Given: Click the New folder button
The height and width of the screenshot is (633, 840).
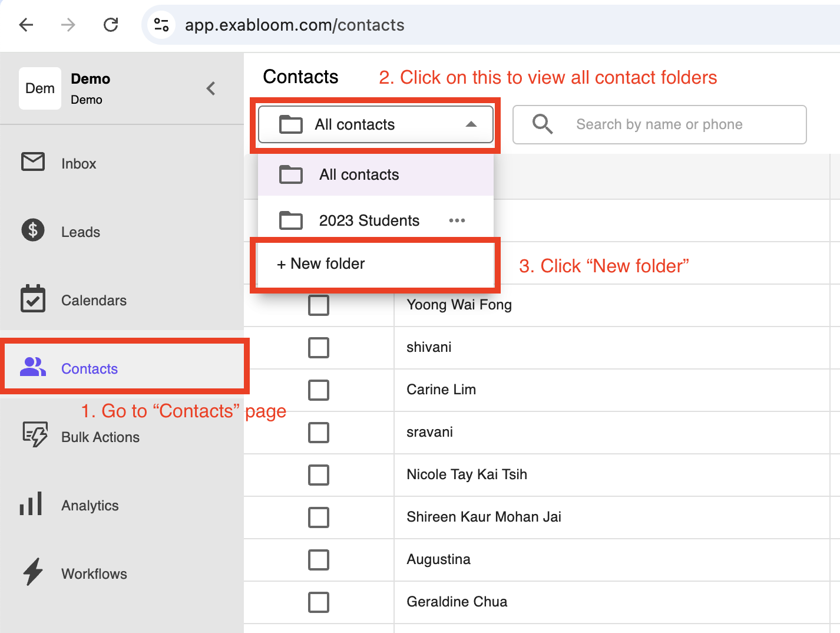Looking at the screenshot, I should click(321, 263).
